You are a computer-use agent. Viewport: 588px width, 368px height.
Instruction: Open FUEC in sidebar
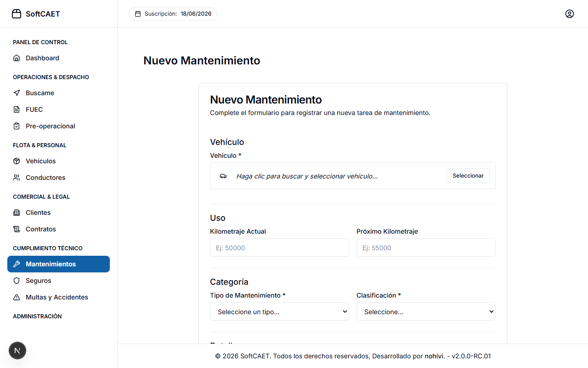click(x=58, y=109)
